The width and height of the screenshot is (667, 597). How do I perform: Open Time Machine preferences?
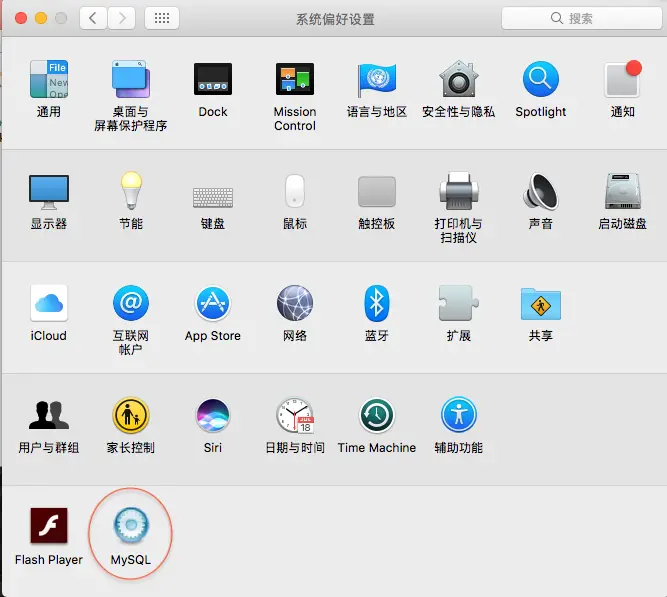coord(377,415)
